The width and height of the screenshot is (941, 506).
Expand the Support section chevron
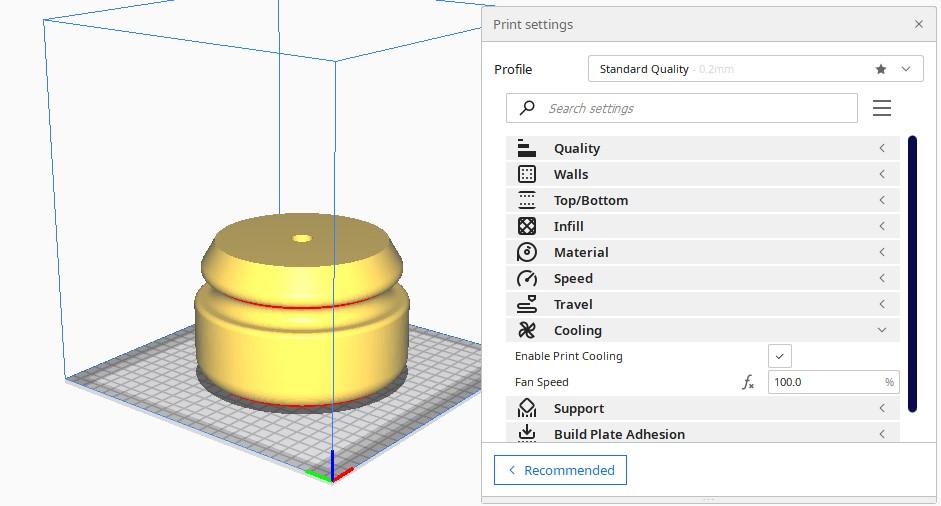[882, 408]
